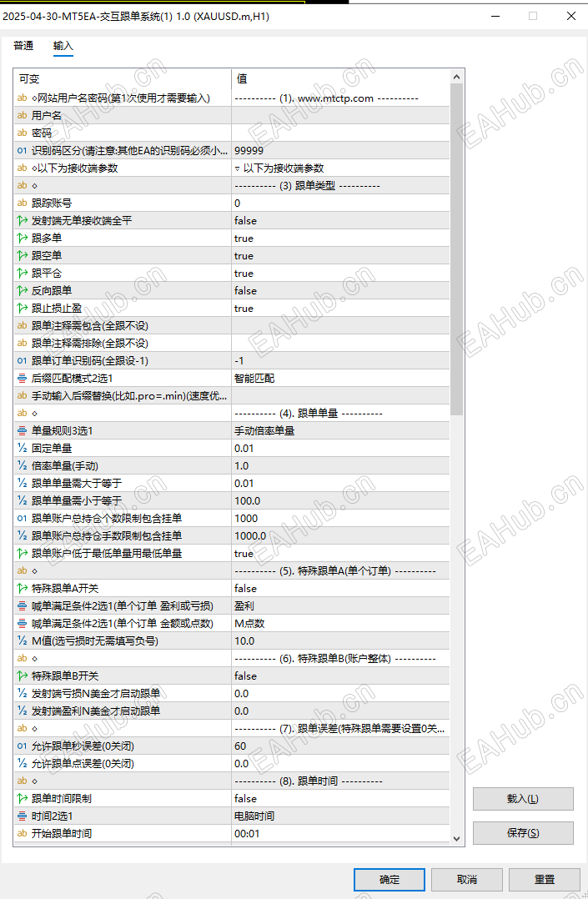
Task: Click the boolean icon beside 特殊跟单B开关
Action: tap(22, 676)
